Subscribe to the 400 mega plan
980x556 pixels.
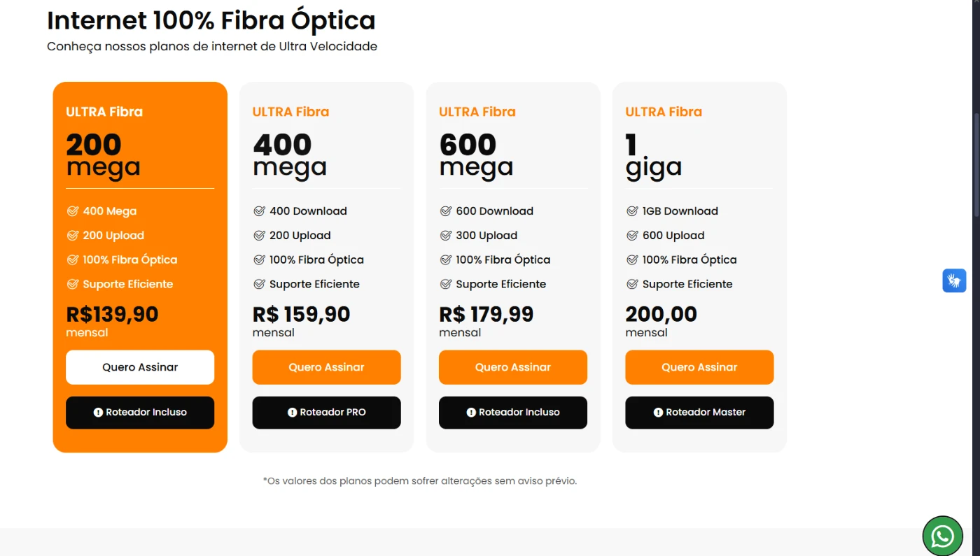[x=326, y=367]
